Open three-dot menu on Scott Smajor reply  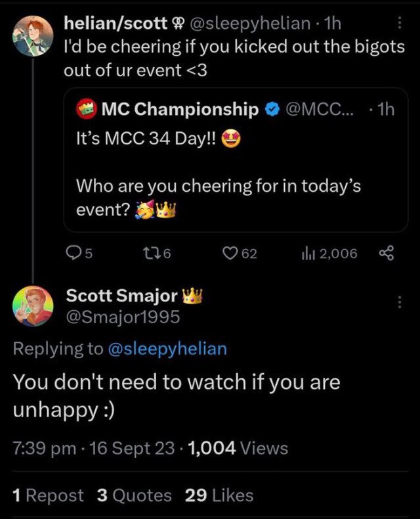[400, 302]
